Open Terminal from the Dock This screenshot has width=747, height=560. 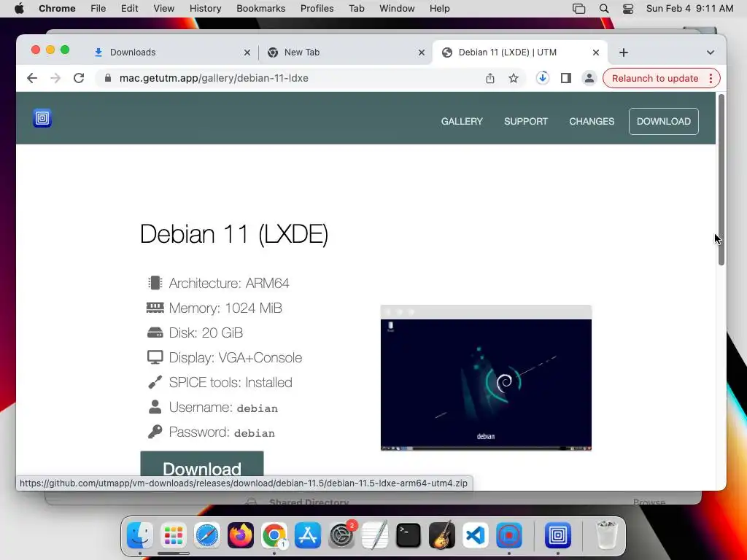click(409, 535)
